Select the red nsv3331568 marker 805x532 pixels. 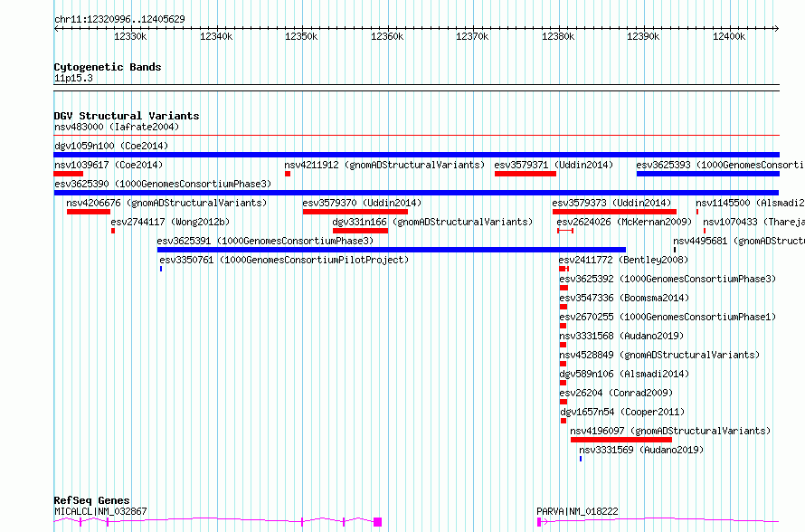[x=563, y=345]
